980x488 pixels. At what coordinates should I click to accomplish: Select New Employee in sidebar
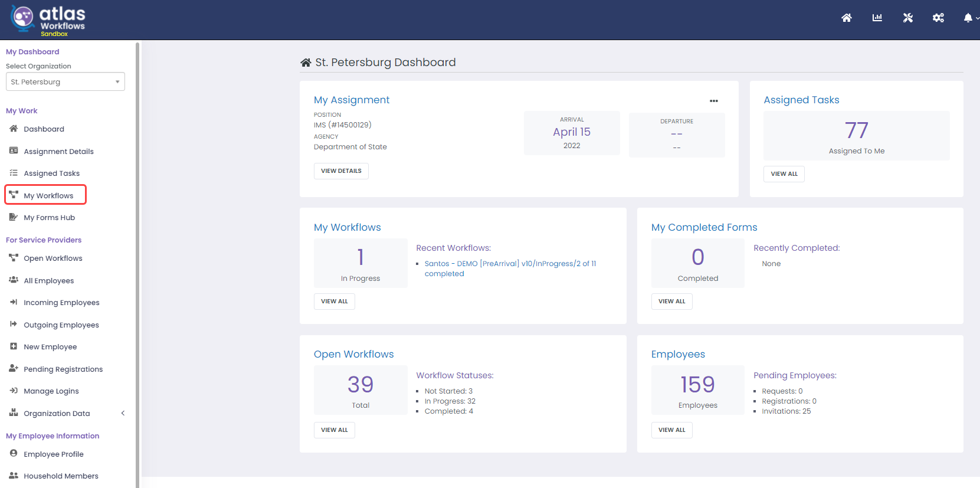(x=50, y=346)
